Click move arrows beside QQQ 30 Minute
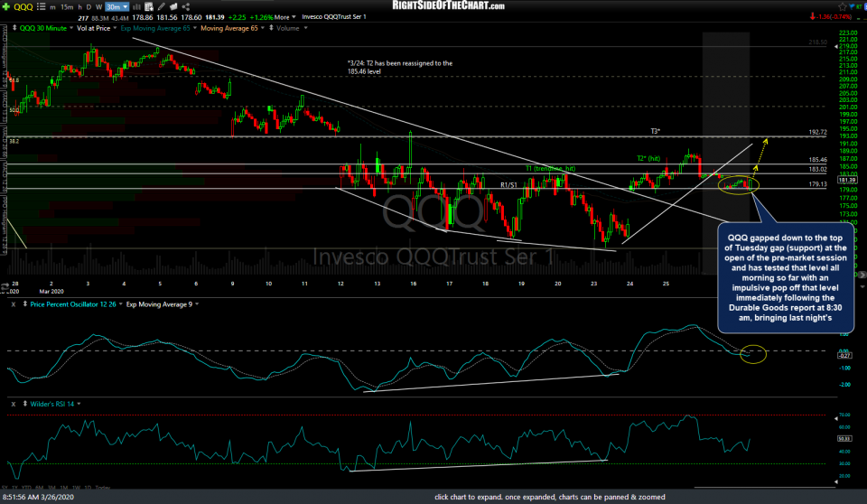Image resolution: width=867 pixels, height=504 pixels. (14, 28)
